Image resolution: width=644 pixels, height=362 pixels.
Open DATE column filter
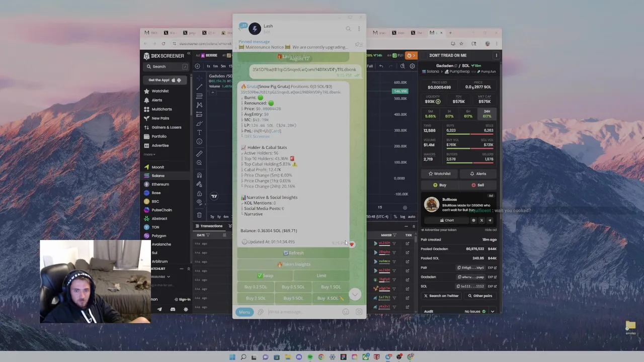pos(209,235)
